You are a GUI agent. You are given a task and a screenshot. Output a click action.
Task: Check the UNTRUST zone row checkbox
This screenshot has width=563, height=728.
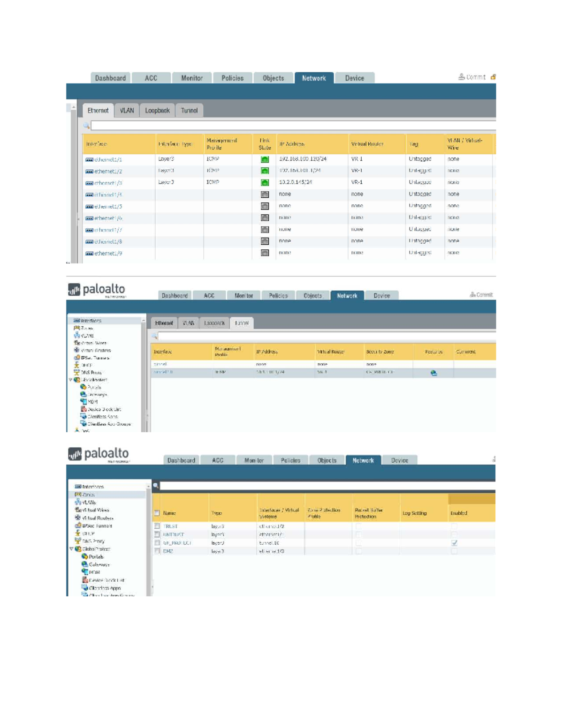157,534
